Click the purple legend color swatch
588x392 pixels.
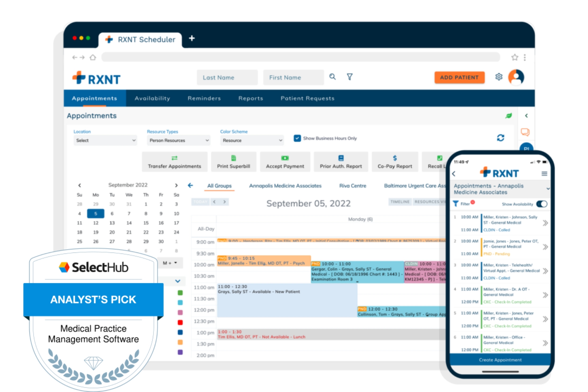pyautogui.click(x=180, y=352)
